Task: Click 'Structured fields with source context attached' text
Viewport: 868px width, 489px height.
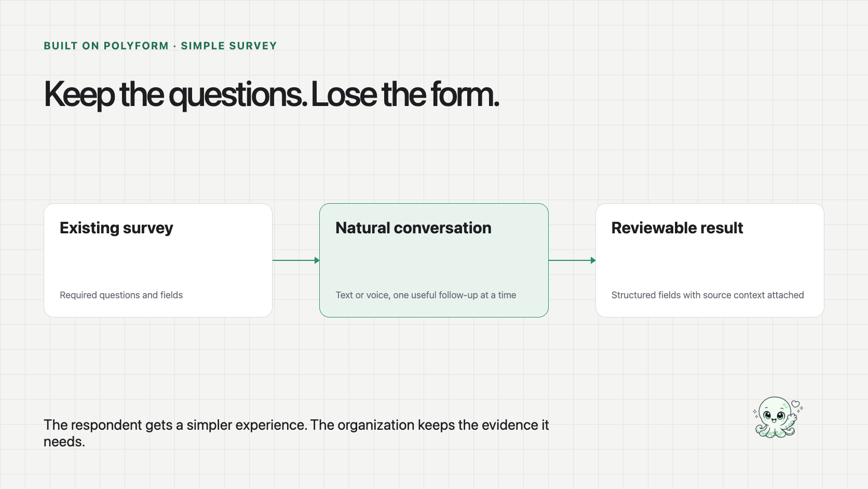Action: click(708, 295)
